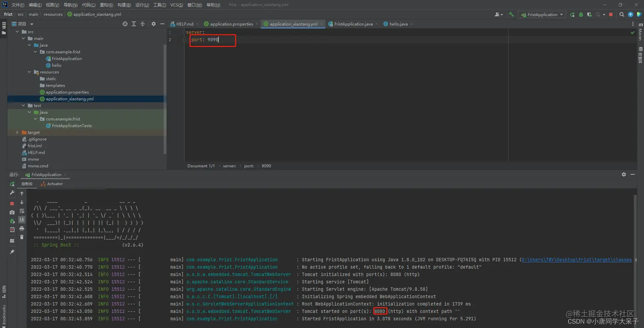Open the dropdown arrow beside the profiler run icon

click(604, 15)
